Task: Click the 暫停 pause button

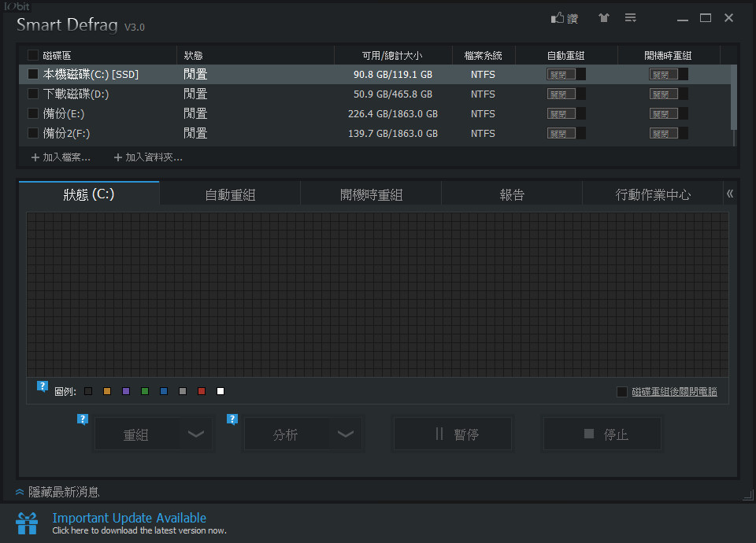Action: pos(453,434)
